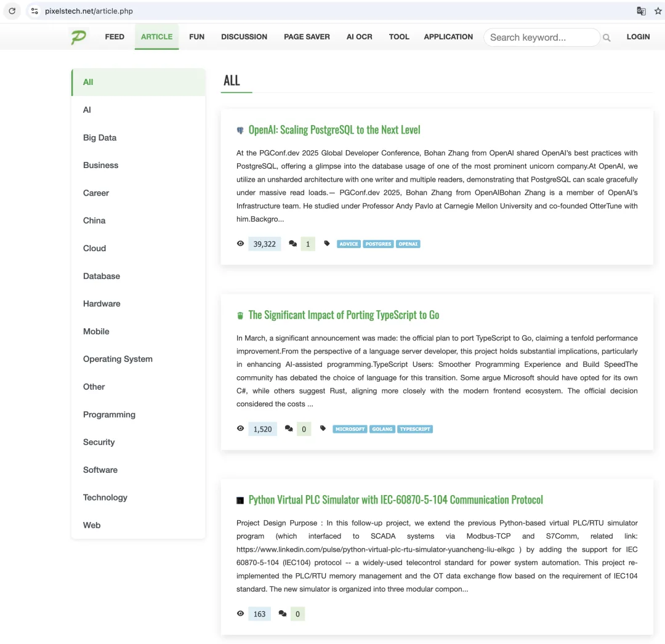Screen dimensions: 665x644
Task: Click the comments icon on the TypeScript article
Action: coord(289,428)
